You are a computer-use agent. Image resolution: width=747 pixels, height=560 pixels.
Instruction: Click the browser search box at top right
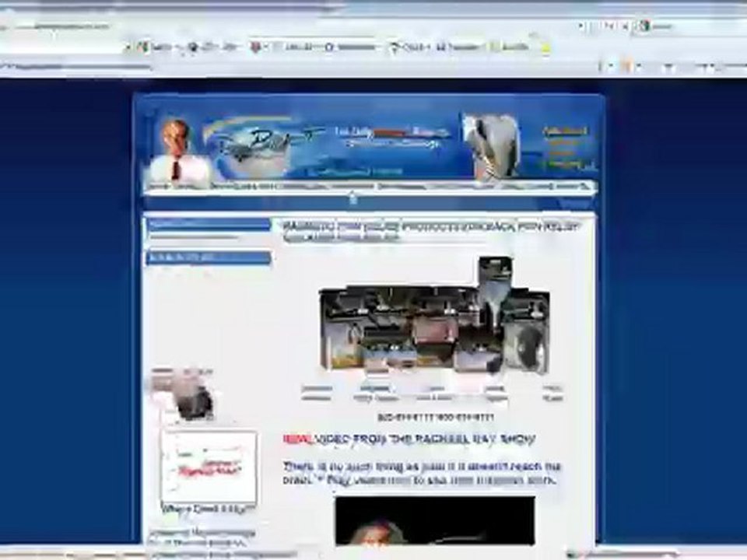click(x=691, y=26)
